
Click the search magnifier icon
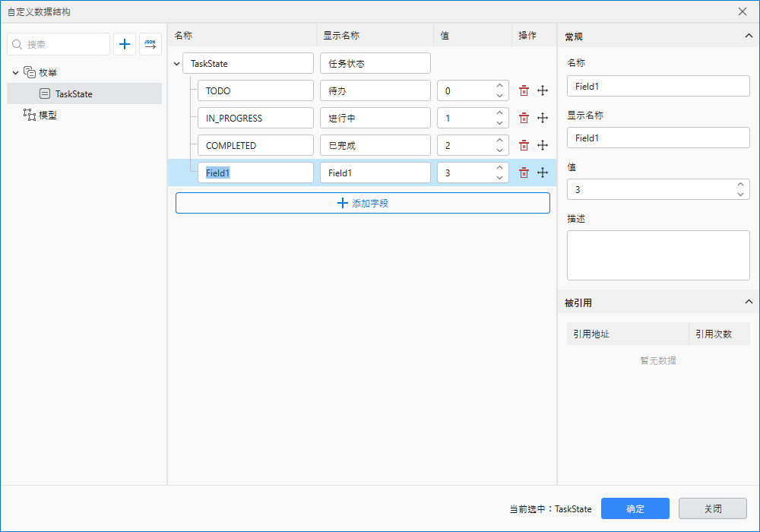point(17,45)
